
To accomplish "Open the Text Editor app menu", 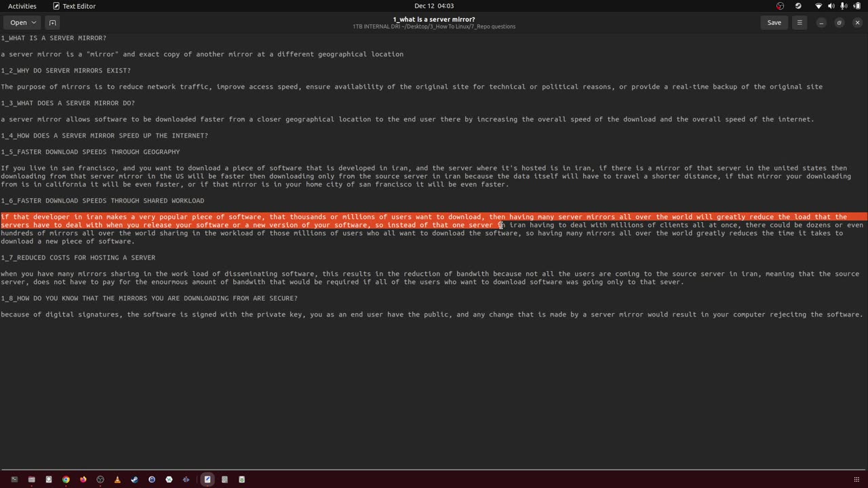I will point(75,5).
